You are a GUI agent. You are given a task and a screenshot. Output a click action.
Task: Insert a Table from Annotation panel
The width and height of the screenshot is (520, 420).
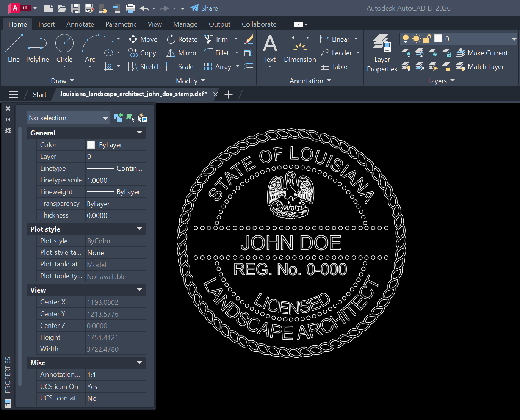(x=334, y=66)
